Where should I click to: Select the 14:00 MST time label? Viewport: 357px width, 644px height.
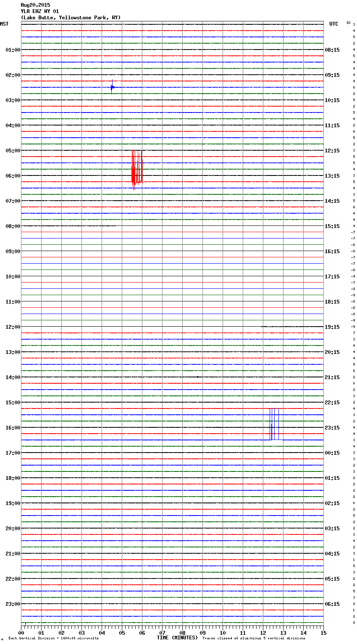pos(13,377)
